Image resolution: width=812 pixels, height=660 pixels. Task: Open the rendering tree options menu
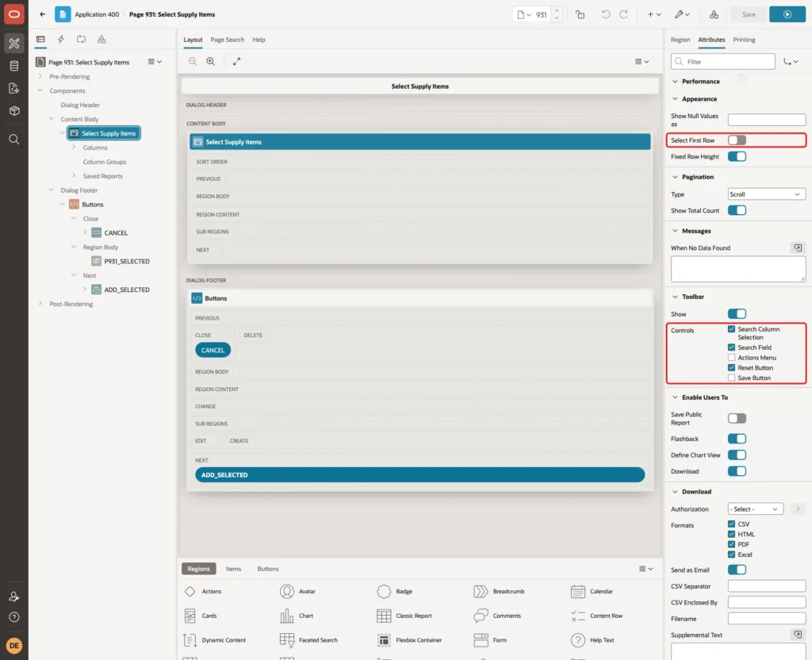(155, 61)
